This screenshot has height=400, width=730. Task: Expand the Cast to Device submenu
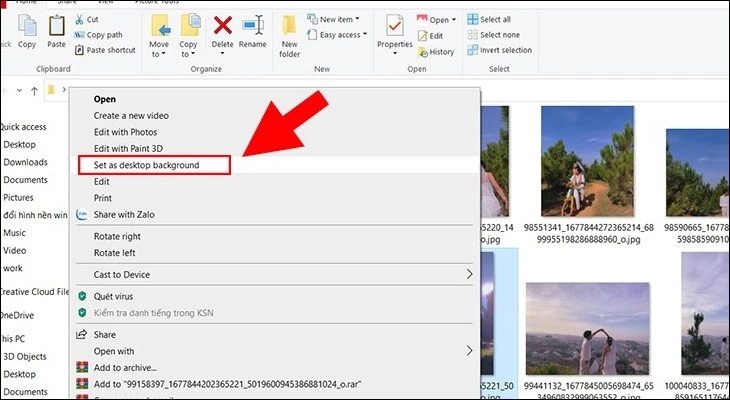click(x=470, y=274)
